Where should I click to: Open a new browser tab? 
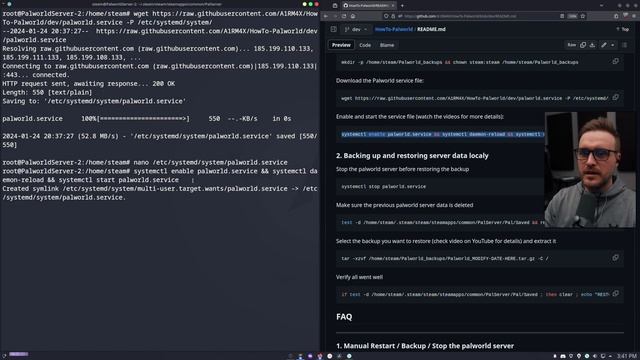point(402,6)
